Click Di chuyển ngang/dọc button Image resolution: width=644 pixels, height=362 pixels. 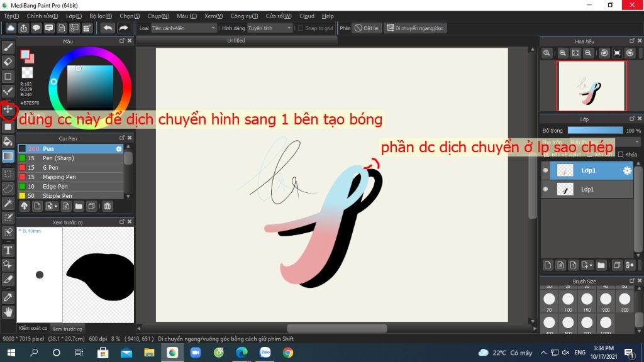tap(415, 28)
